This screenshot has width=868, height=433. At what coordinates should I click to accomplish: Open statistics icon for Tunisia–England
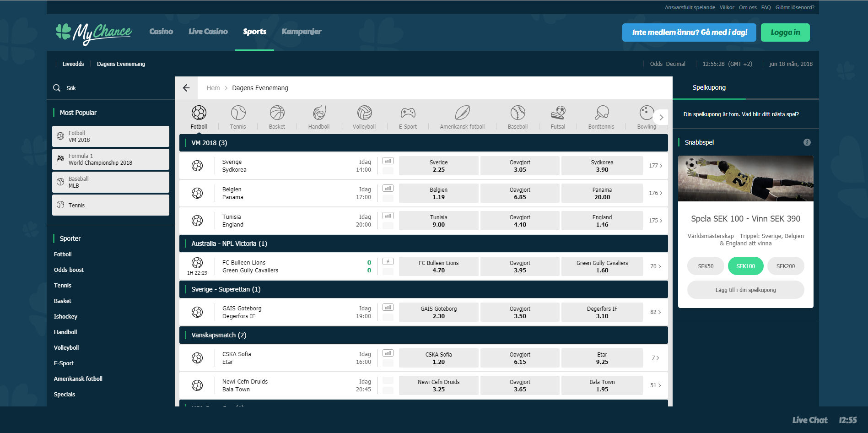[x=388, y=216]
